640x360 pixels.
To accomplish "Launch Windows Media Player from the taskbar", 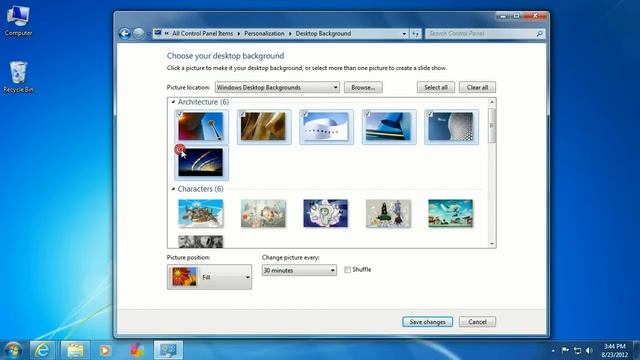I will click(105, 350).
